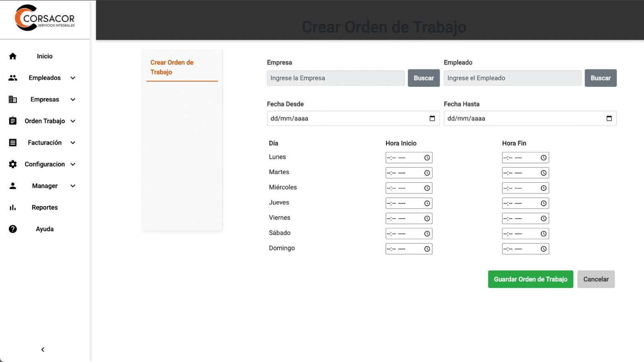Click the question mark Ayuda icon

click(13, 229)
